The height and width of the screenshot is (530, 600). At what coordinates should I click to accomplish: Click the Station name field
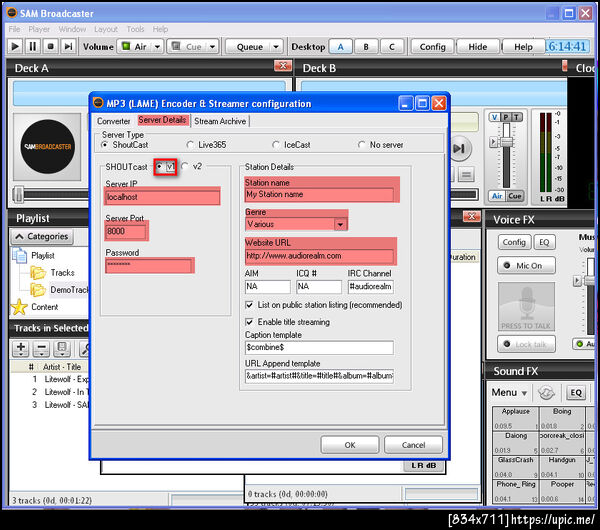(320, 194)
